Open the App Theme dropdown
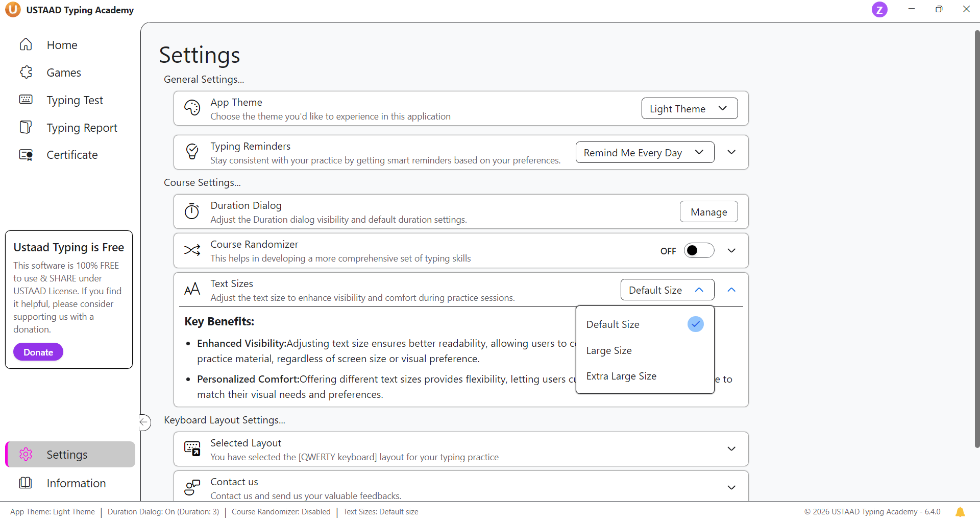The image size is (980, 521). [689, 109]
